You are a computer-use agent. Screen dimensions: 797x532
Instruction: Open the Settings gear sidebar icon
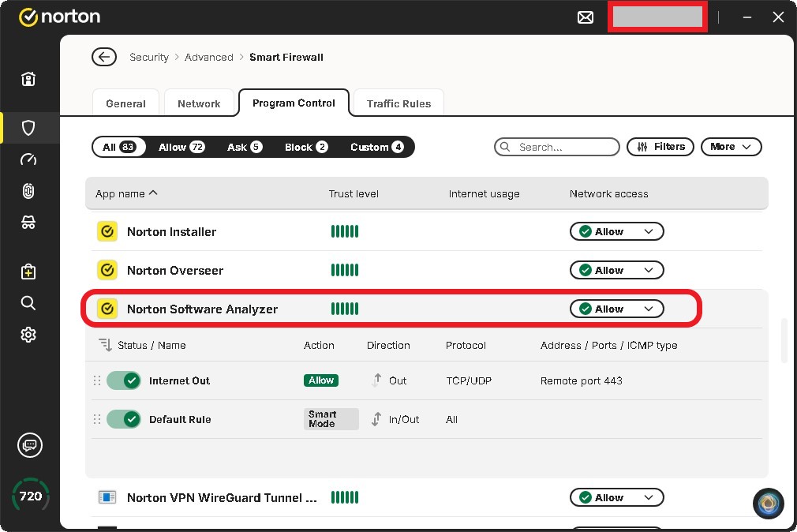28,335
